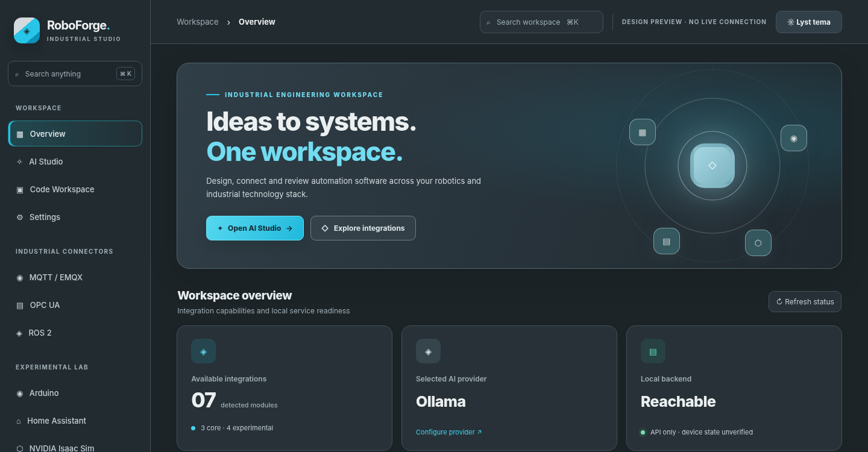Click the NVIDIA Isaac Sim hexagon icon

point(20,449)
